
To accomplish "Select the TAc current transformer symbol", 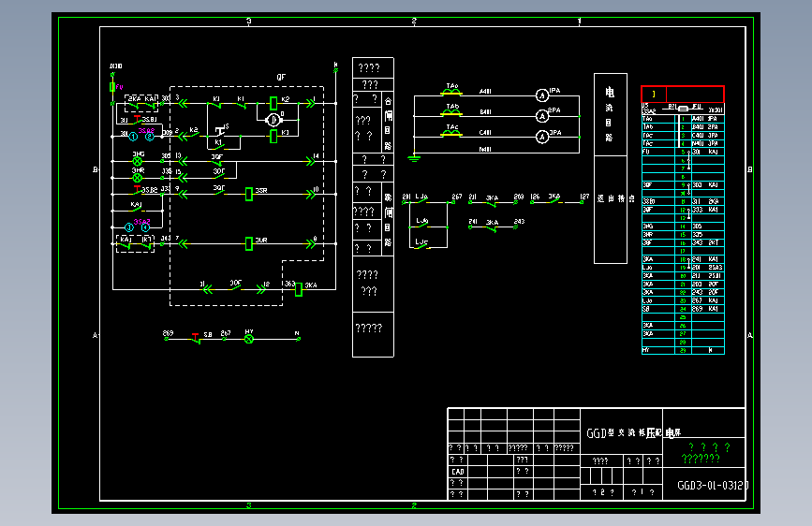I will [451, 134].
